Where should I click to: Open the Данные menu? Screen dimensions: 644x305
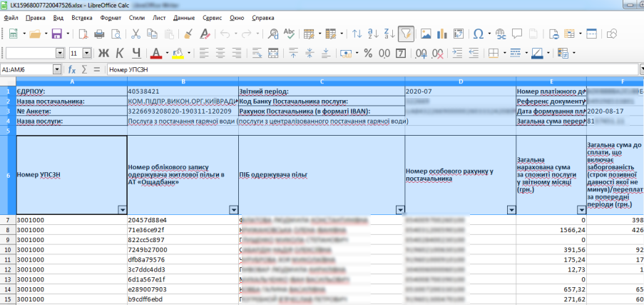click(183, 16)
